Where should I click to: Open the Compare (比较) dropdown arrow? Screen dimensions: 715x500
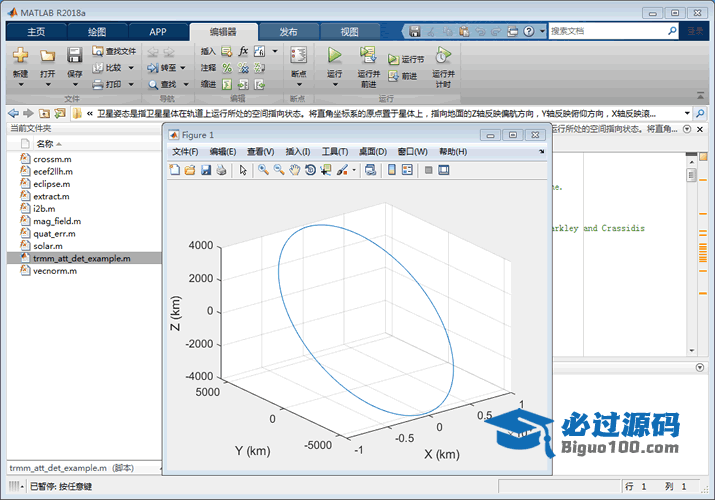coord(131,68)
